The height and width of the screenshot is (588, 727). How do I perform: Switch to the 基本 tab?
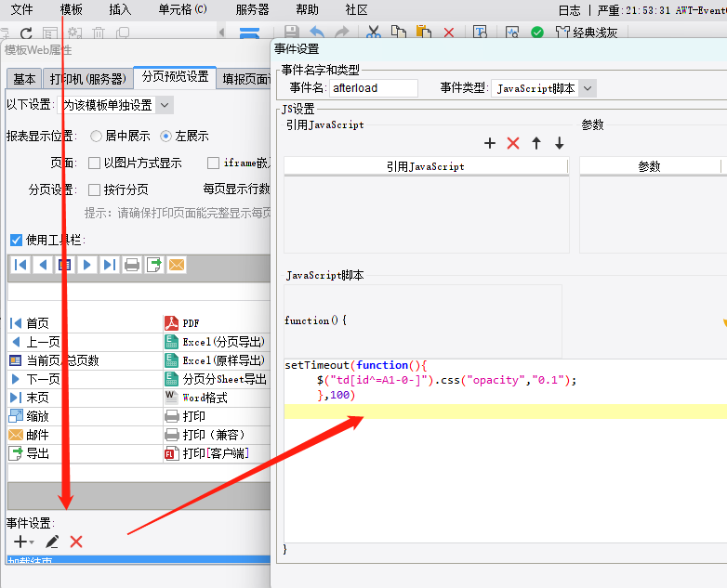coord(24,79)
